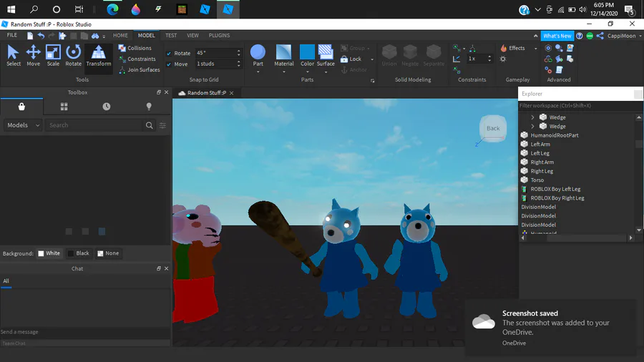Open the FILE menu
The image size is (644, 362).
(12, 35)
